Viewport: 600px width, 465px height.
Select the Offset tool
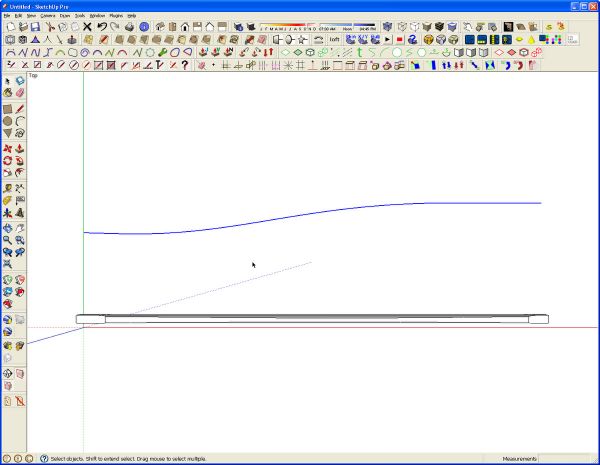pyautogui.click(x=20, y=173)
